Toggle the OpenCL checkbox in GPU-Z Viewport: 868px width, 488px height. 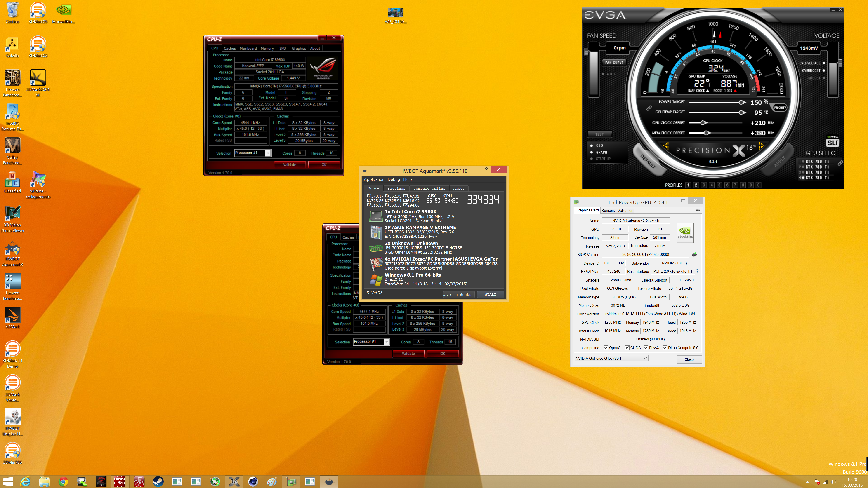606,348
